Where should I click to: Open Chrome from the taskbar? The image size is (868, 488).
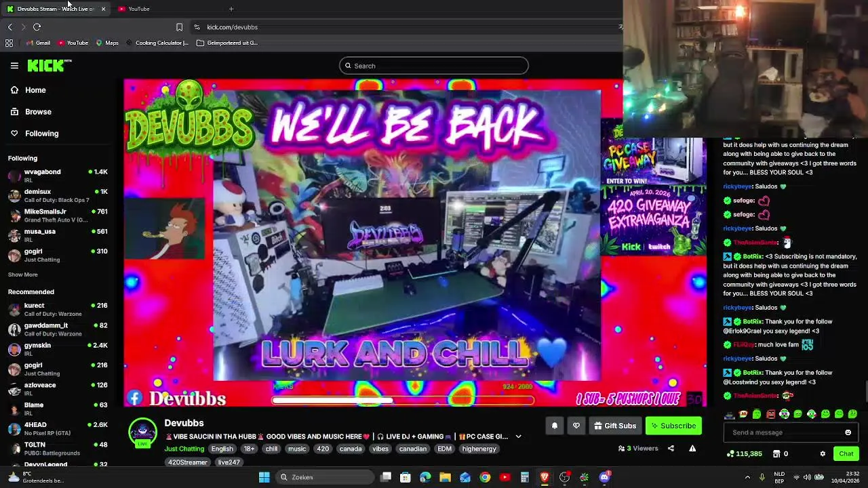point(485,477)
